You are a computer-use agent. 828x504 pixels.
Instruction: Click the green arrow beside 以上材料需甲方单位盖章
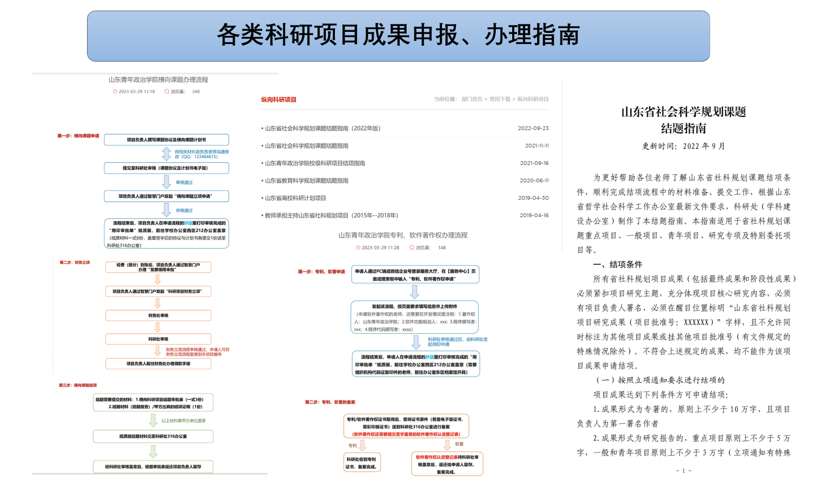pyautogui.click(x=153, y=421)
